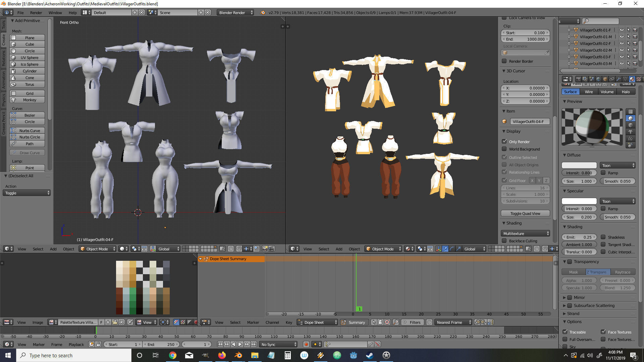The width and height of the screenshot is (644, 362).
Task: Select hair strands material preview type
Action: (631, 138)
